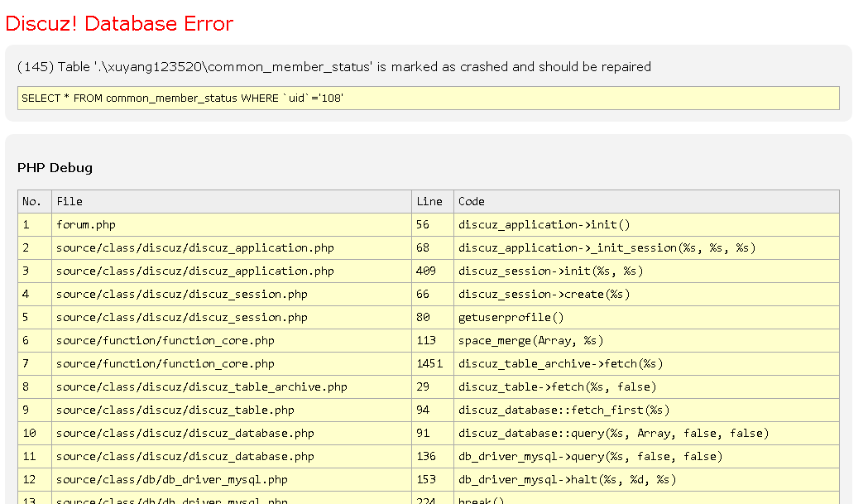
Task: Select the error 145 crashed table message
Action: 333,67
